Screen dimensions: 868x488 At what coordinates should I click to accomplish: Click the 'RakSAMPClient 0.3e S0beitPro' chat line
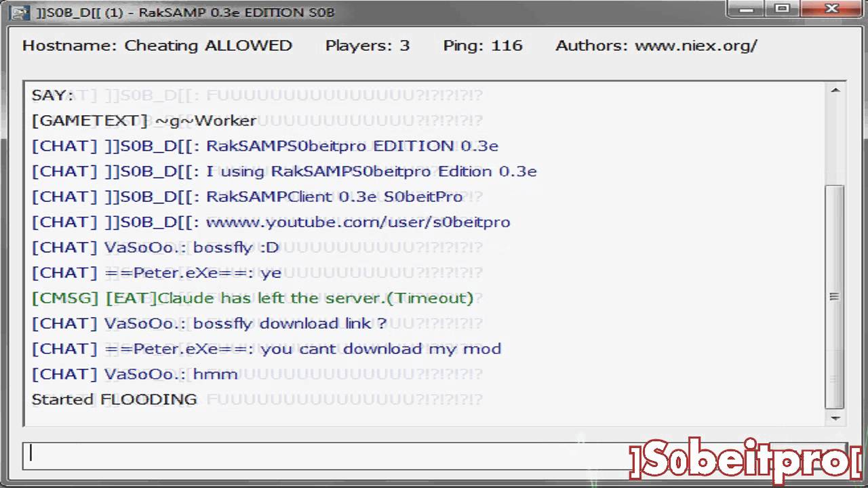click(x=247, y=197)
